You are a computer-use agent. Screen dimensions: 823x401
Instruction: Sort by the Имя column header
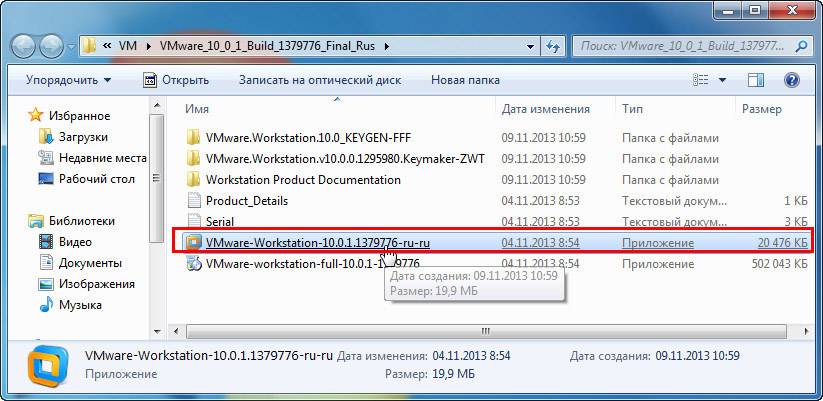pyautogui.click(x=197, y=109)
